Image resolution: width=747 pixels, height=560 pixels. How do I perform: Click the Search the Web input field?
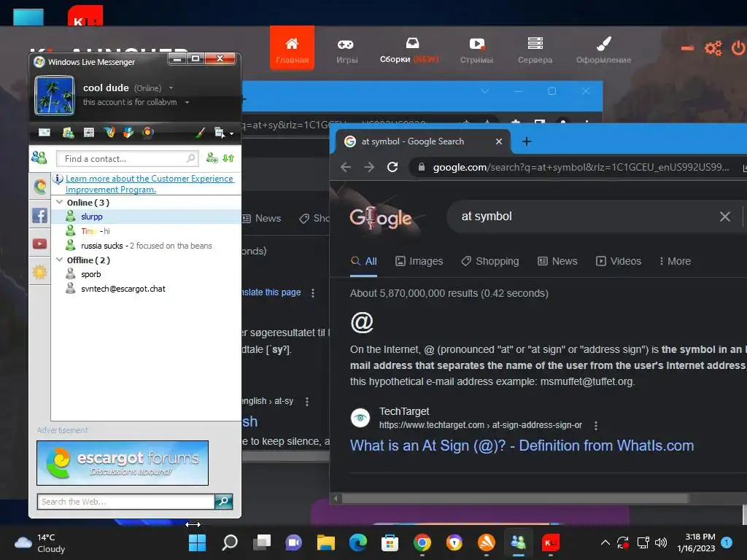coord(125,502)
